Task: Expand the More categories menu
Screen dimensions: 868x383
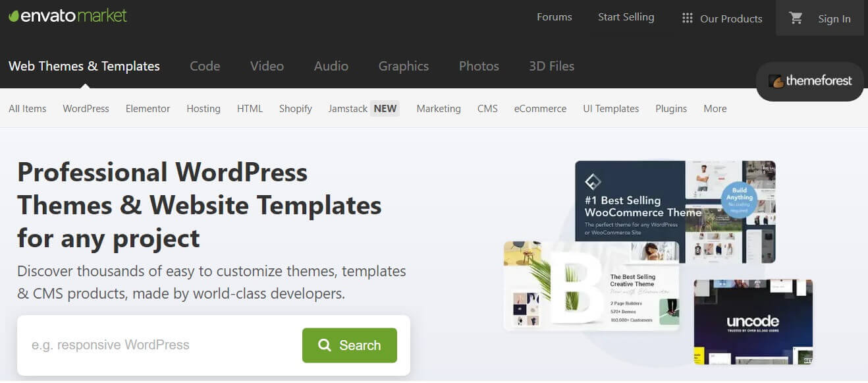Action: coord(715,109)
